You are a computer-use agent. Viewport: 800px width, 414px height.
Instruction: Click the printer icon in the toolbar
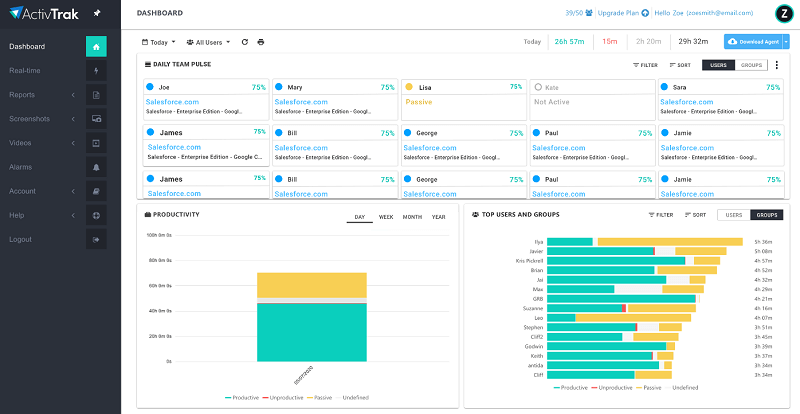(261, 42)
